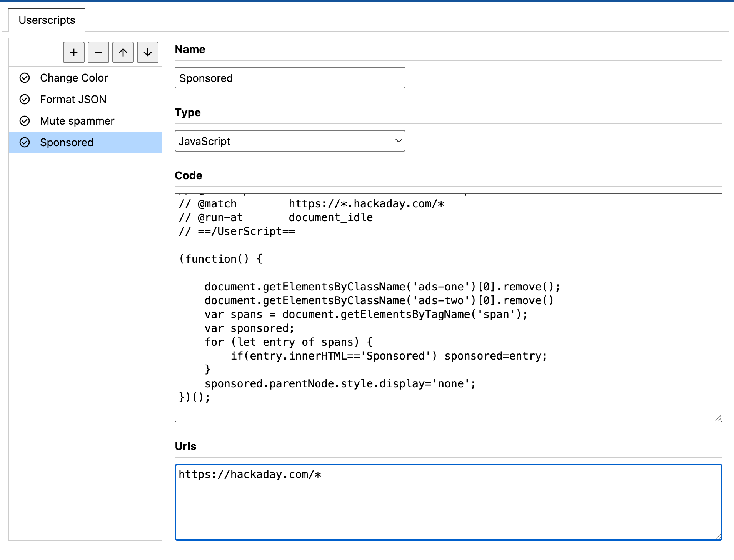Select the Format JSON script
The height and width of the screenshot is (560, 734).
pyautogui.click(x=73, y=99)
